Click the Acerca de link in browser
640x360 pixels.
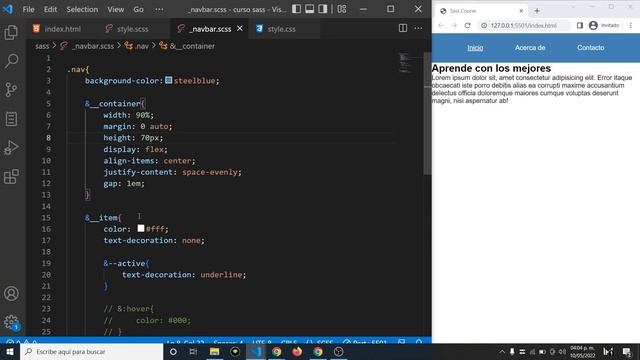coord(530,48)
